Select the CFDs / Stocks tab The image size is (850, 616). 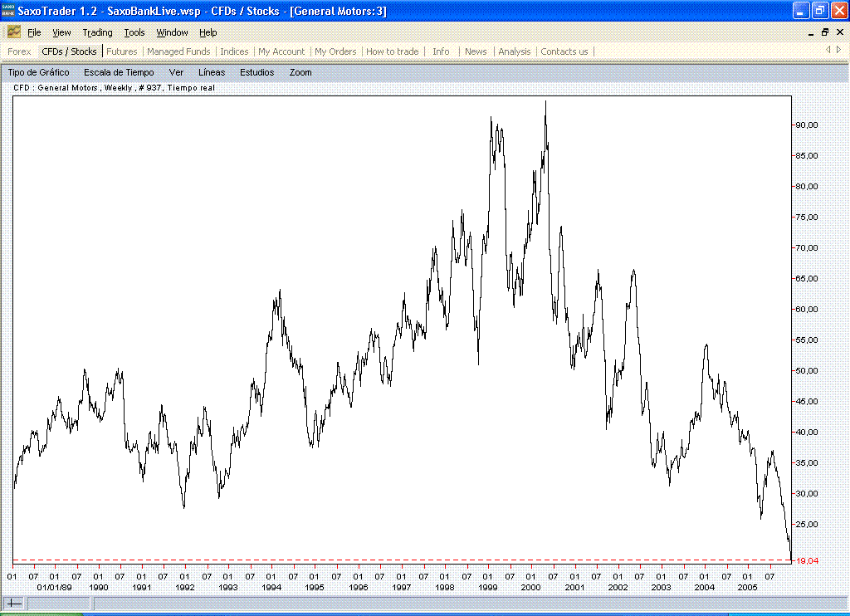[69, 51]
